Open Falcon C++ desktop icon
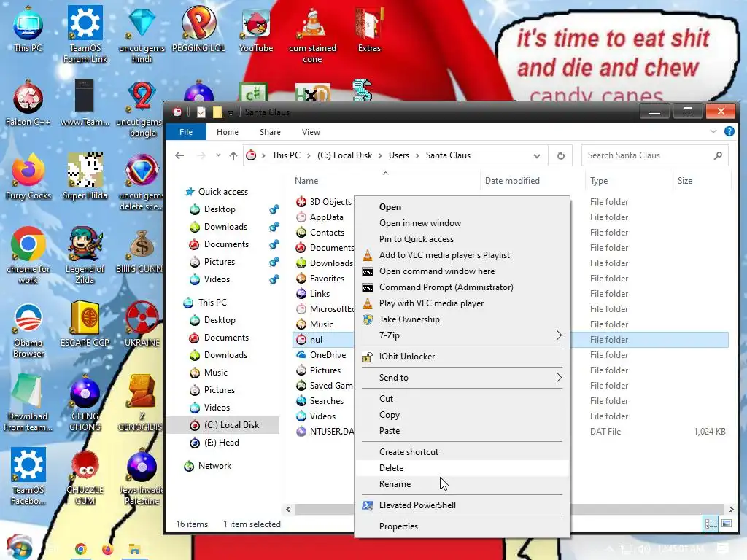 (x=28, y=104)
